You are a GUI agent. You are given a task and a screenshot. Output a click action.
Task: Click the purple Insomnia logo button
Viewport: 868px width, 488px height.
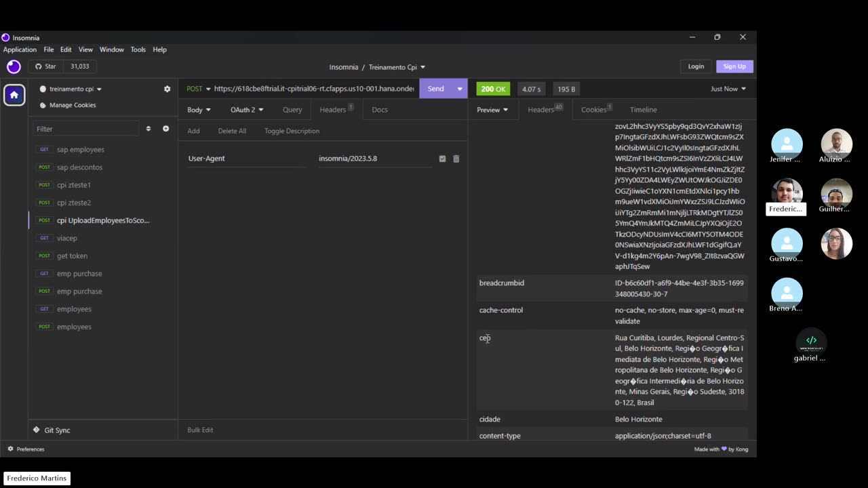[14, 66]
